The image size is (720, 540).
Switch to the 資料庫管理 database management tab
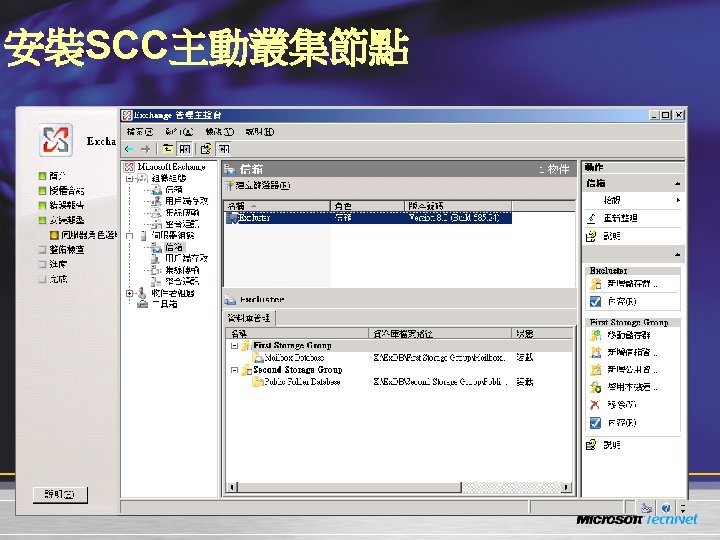pos(249,318)
